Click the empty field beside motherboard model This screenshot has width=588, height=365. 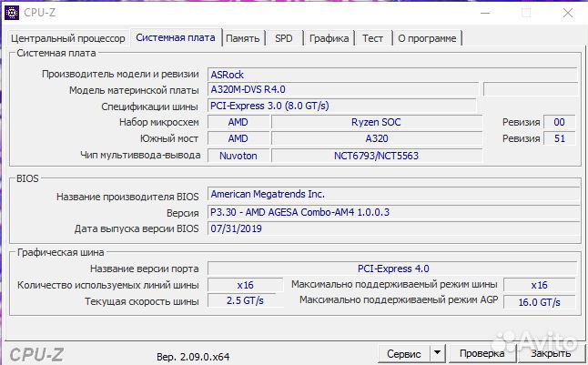coord(531,89)
